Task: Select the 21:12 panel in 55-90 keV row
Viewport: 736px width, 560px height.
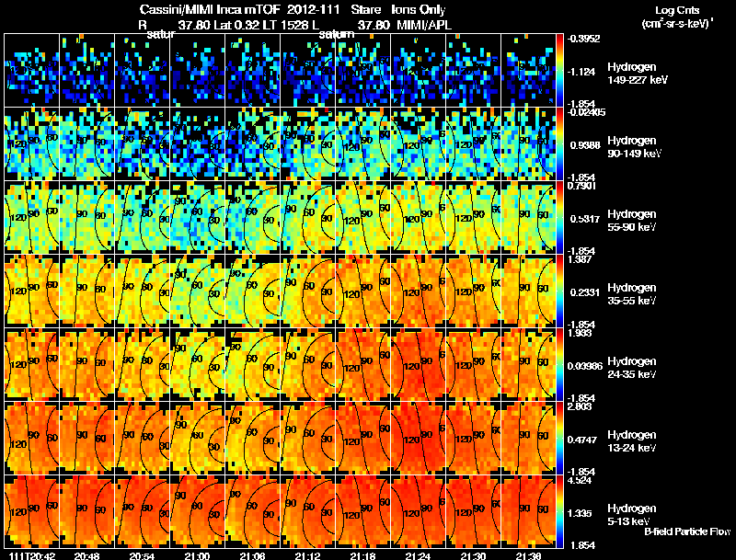Action: coord(308,217)
